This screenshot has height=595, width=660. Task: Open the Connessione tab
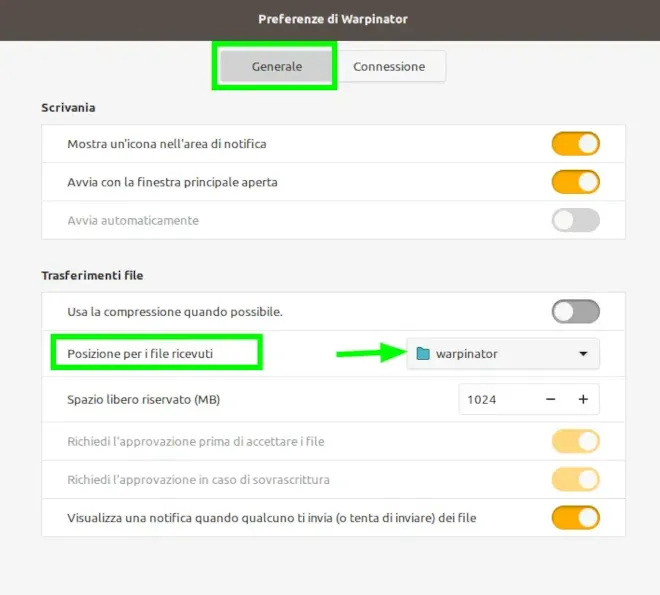(x=389, y=66)
